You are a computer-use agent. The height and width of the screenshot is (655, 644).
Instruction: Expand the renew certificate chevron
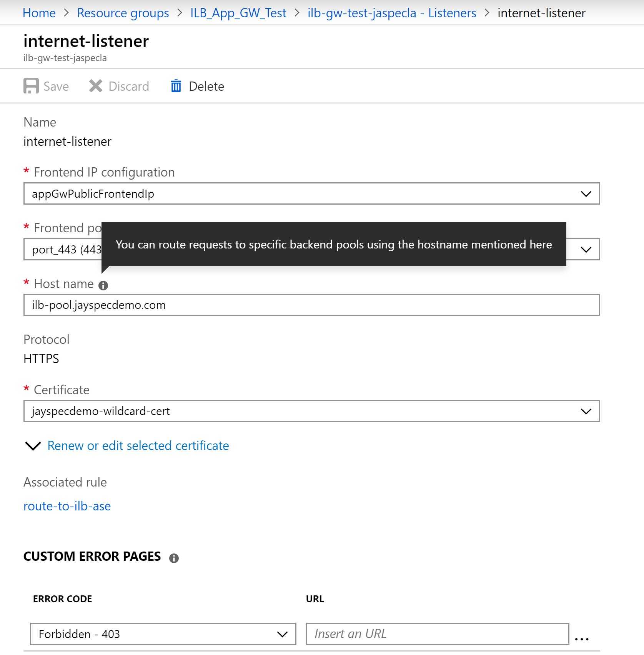pos(33,446)
